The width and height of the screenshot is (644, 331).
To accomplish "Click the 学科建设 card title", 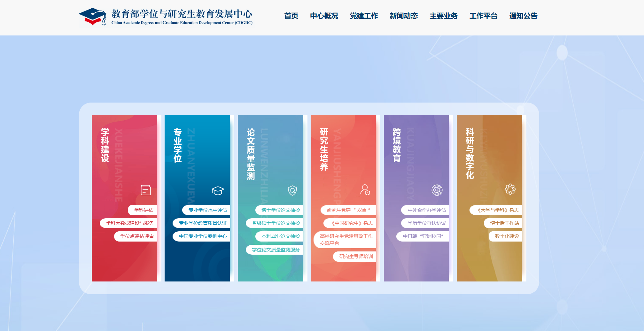I will coord(105,145).
